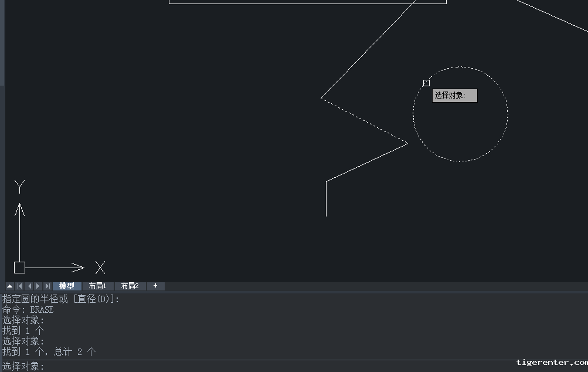588x372 pixels.
Task: Click the X axis label of UCS
Action: [x=100, y=268]
